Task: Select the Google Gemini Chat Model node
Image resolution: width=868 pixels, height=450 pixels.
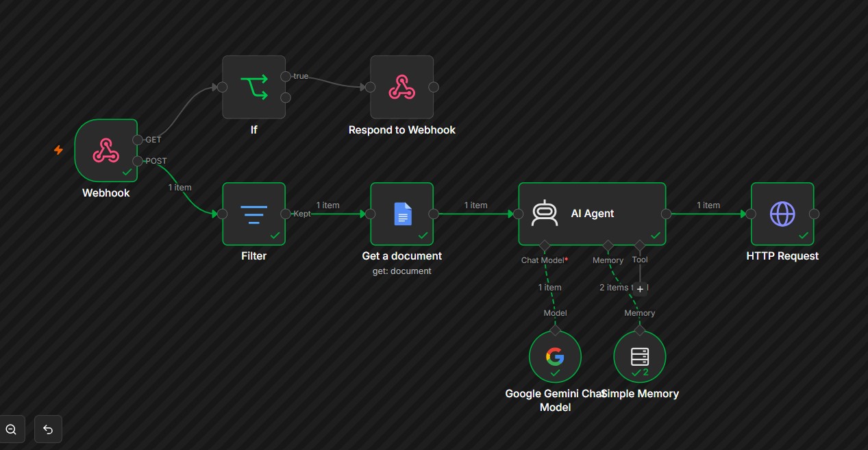Action: click(555, 357)
